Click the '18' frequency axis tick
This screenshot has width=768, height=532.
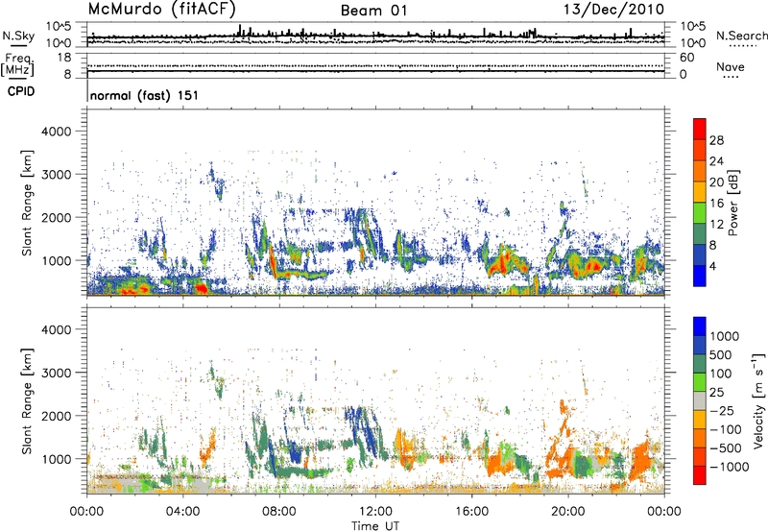63,58
